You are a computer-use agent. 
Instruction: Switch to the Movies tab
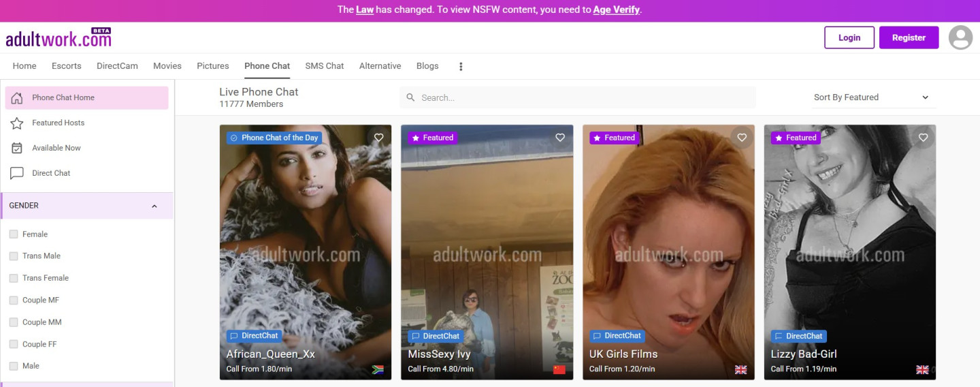[167, 66]
